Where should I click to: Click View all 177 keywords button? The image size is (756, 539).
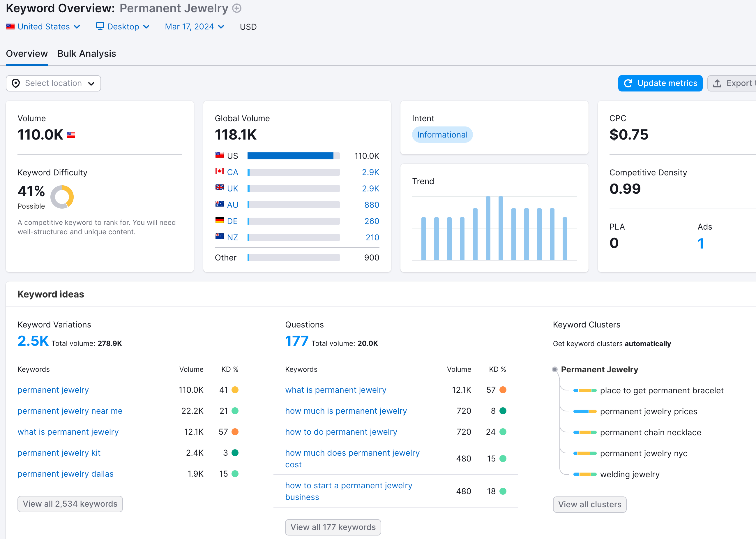click(333, 527)
